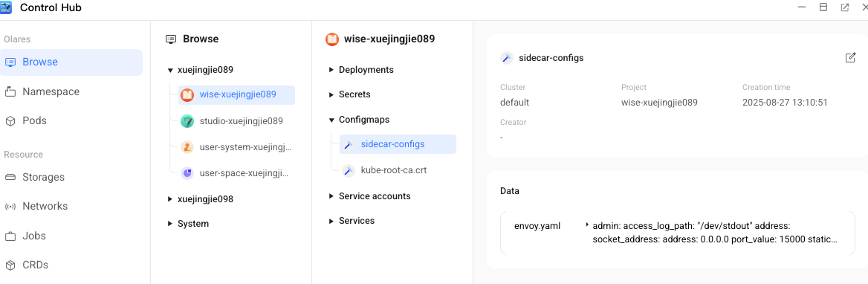The image size is (868, 284).
Task: Click the studio-xuejingjie089 project icon
Action: [187, 120]
